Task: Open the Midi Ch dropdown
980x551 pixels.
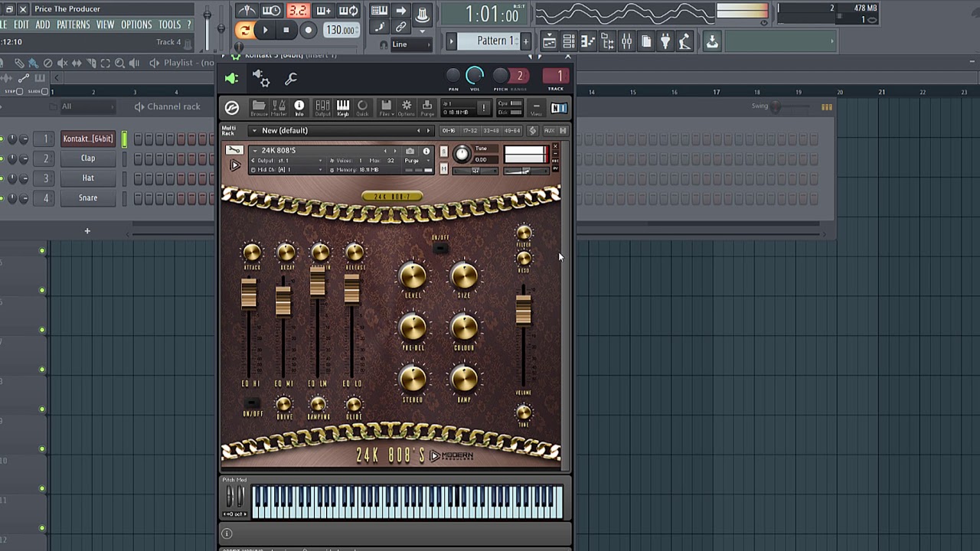Action: pyautogui.click(x=285, y=169)
